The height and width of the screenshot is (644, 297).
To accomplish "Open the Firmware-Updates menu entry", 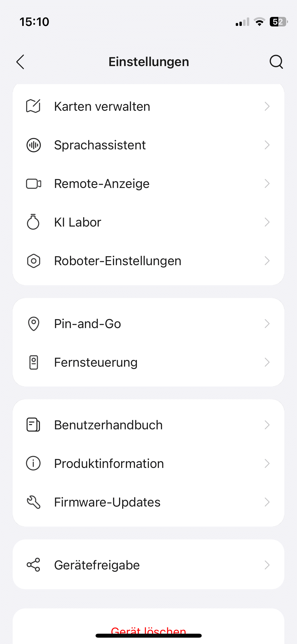I will point(107,502).
